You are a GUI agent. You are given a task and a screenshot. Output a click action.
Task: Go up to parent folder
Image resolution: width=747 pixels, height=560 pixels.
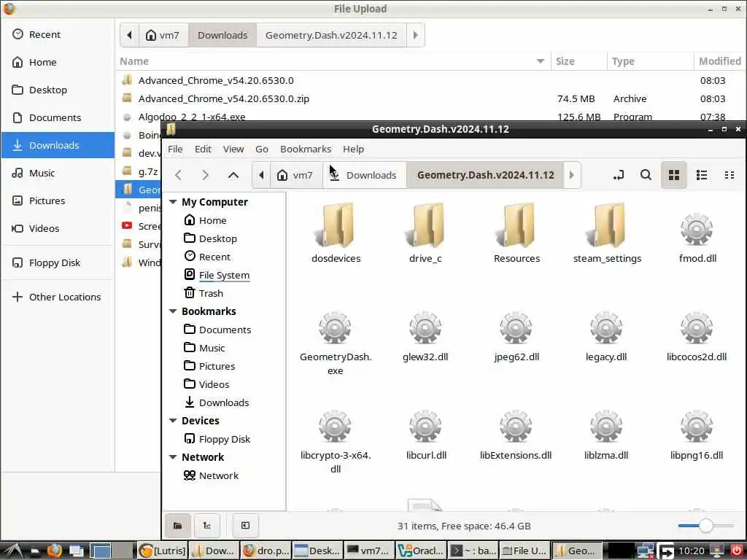(233, 175)
